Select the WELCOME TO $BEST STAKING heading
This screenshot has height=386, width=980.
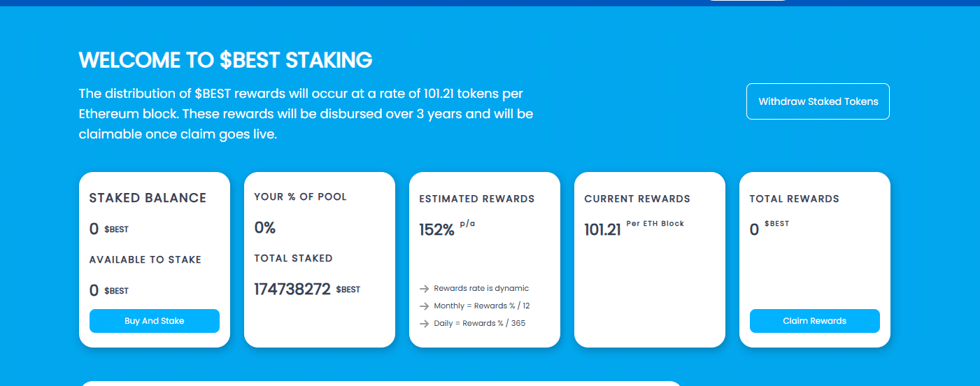[x=225, y=60]
